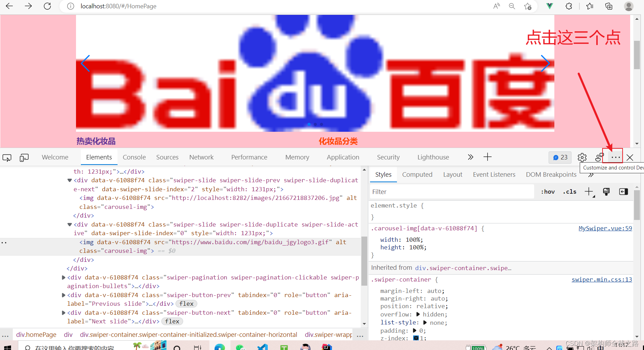
Task: Collapse the swiper-slide-duplicate active div node
Action: coord(69,224)
